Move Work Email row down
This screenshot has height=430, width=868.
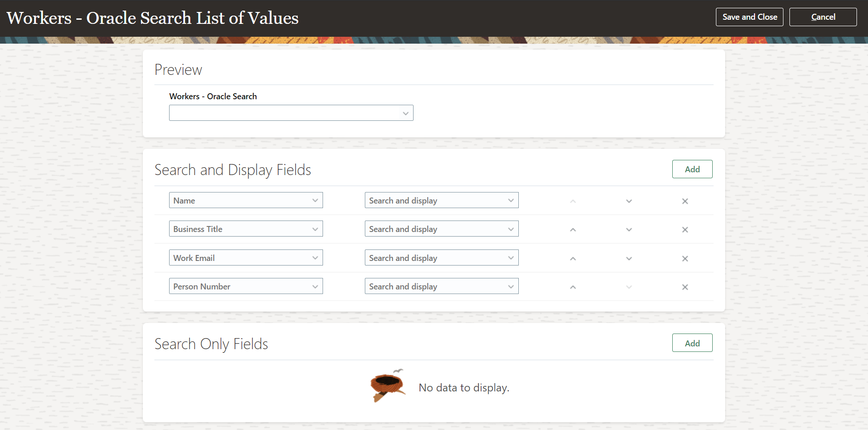click(629, 259)
